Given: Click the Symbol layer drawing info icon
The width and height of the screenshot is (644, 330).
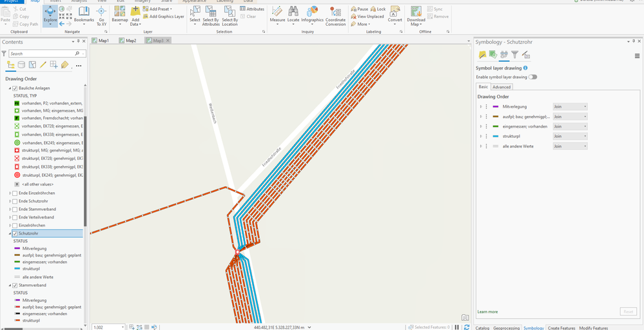Looking at the screenshot, I should 525,68.
